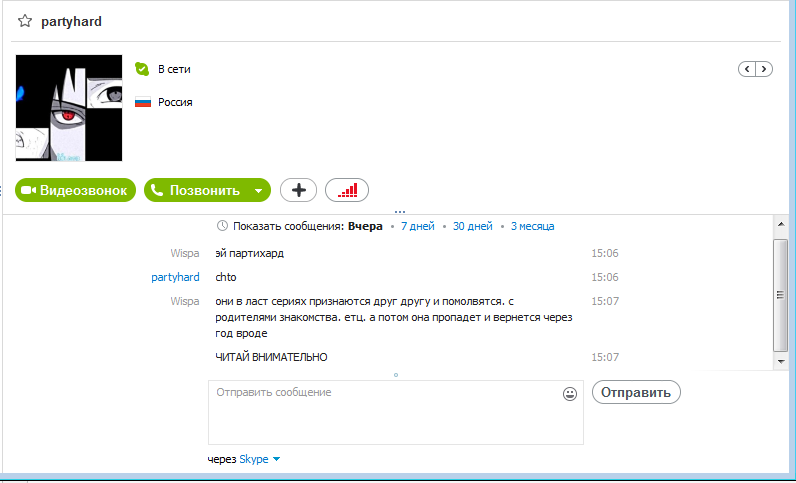Start a video call with Видеозвонок button
The image size is (796, 483).
[76, 190]
